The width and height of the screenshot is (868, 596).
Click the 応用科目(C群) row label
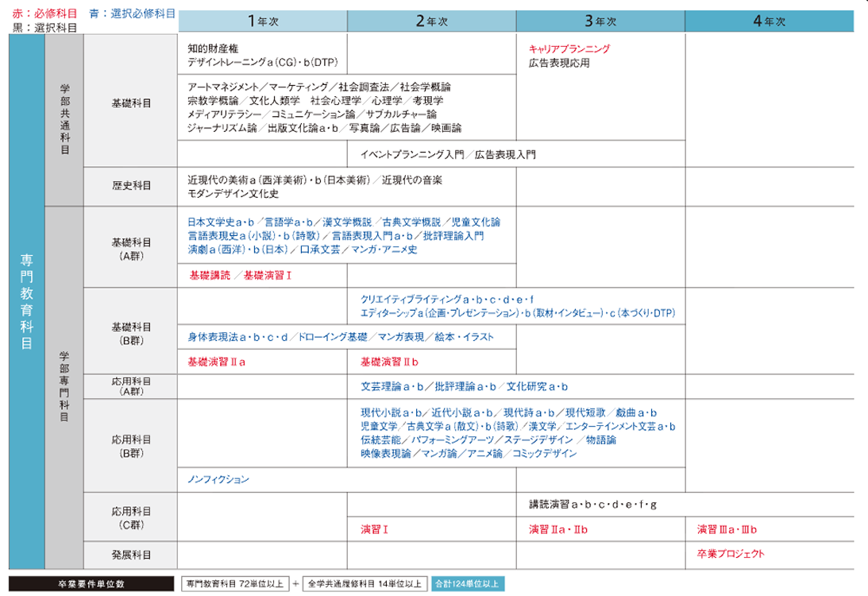tap(131, 517)
